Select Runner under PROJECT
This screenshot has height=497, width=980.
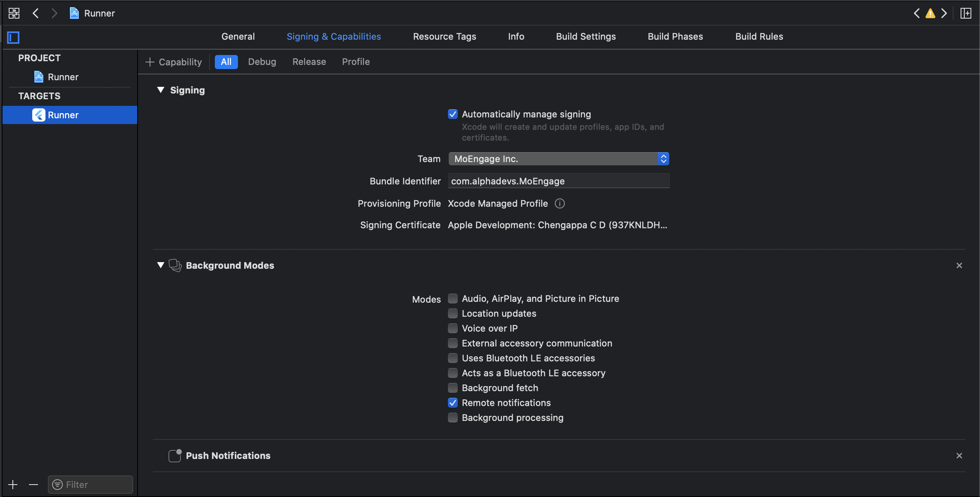coord(63,77)
